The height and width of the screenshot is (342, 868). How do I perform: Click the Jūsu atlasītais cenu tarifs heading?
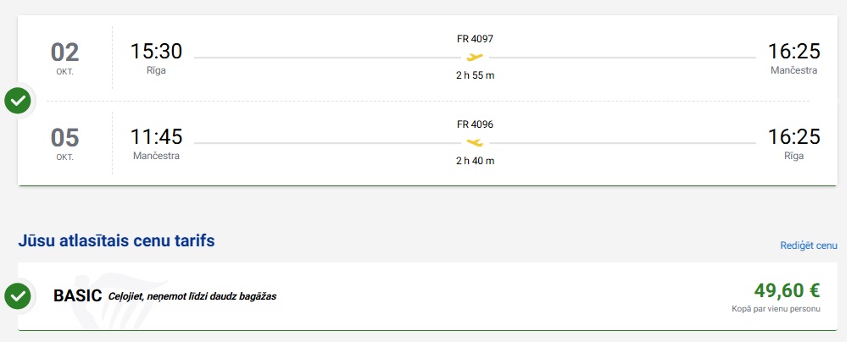click(x=116, y=241)
